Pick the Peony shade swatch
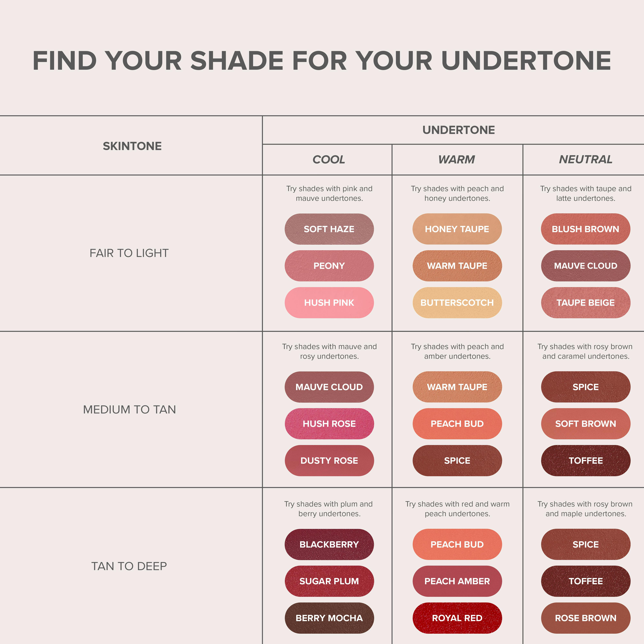 pyautogui.click(x=329, y=266)
